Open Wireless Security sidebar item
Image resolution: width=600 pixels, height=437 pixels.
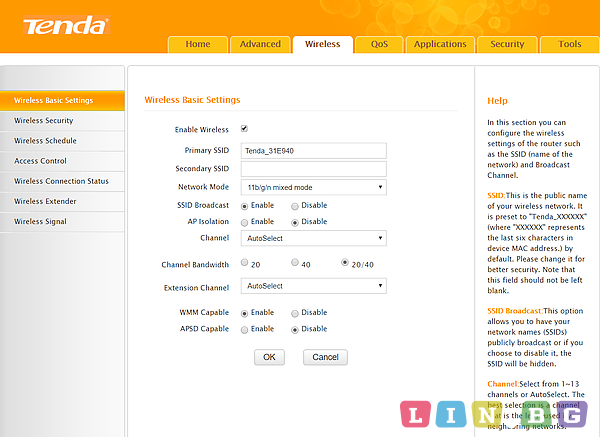click(62, 121)
